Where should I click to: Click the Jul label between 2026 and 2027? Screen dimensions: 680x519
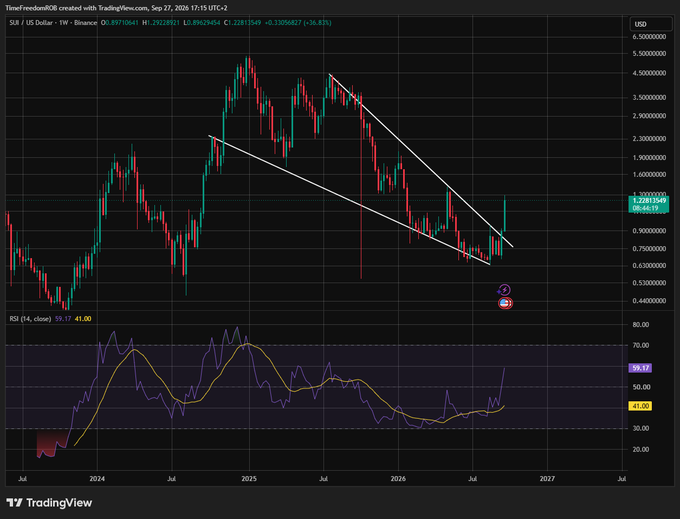point(473,479)
